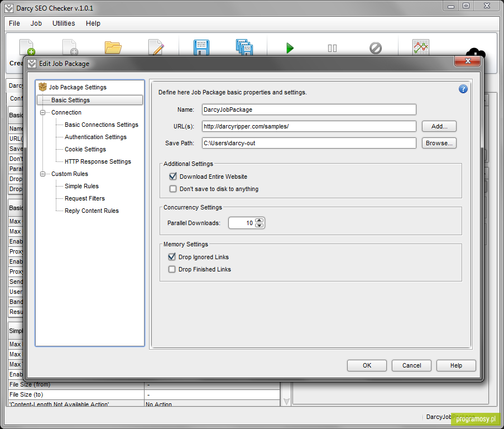Toggle Download Entire Website checkbox
This screenshot has width=504, height=429.
click(173, 176)
